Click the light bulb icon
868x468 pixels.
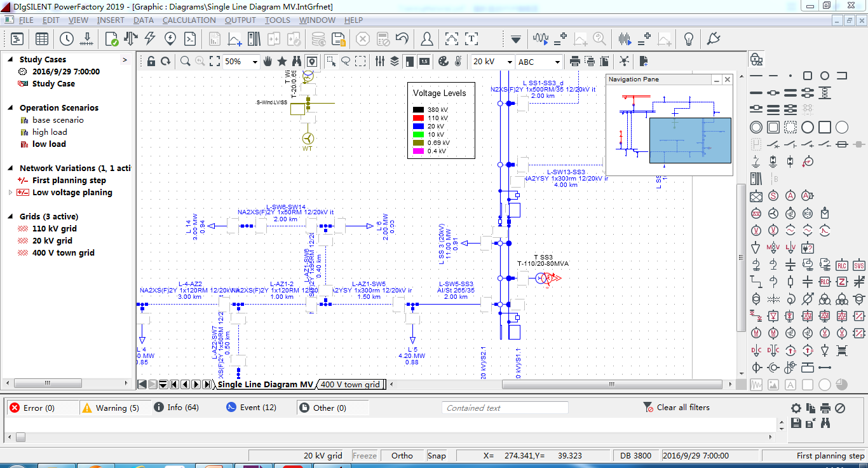pos(688,39)
